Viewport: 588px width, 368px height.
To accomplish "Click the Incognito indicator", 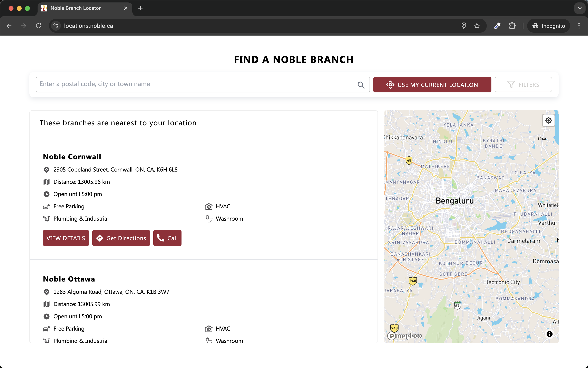I will pos(548,26).
